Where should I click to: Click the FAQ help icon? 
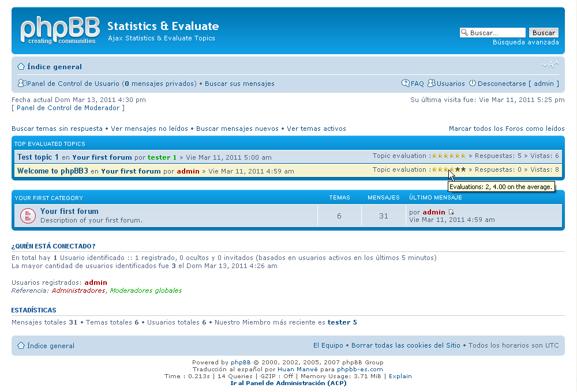coord(406,84)
